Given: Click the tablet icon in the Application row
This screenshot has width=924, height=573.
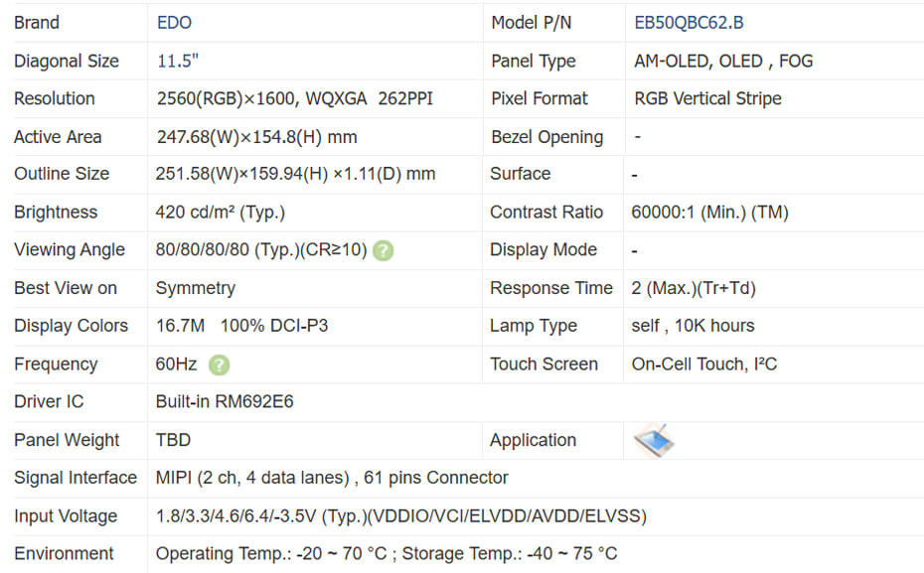Looking at the screenshot, I should pyautogui.click(x=654, y=439).
